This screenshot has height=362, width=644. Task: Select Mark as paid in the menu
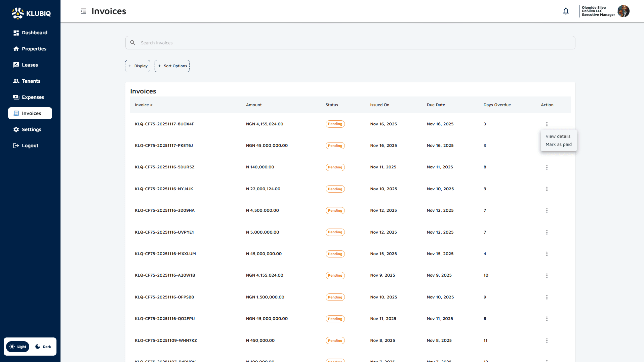[x=558, y=144]
